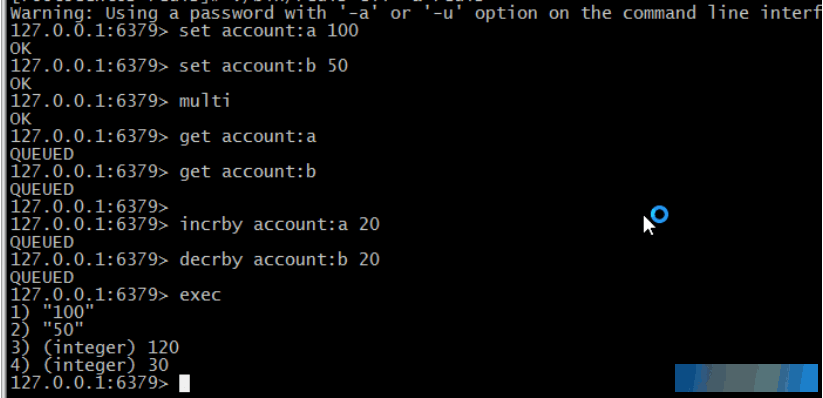The width and height of the screenshot is (823, 398).
Task: Click the 'decrby account:b 20' command
Action: (x=279, y=259)
